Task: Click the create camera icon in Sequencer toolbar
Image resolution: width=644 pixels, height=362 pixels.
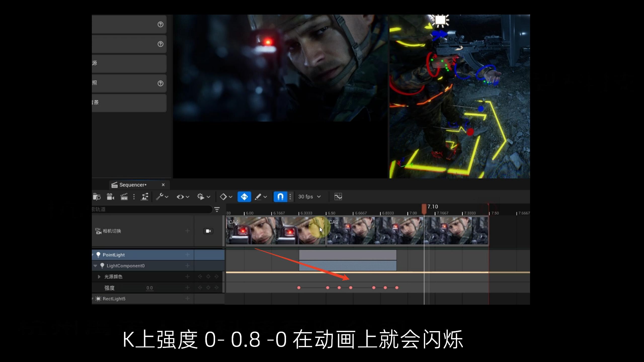Action: [x=110, y=197]
